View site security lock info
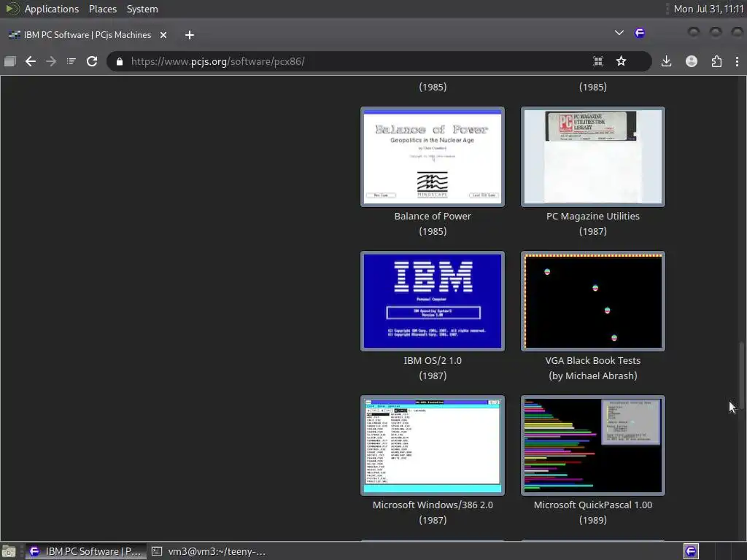Image resolution: width=747 pixels, height=560 pixels. tap(120, 61)
